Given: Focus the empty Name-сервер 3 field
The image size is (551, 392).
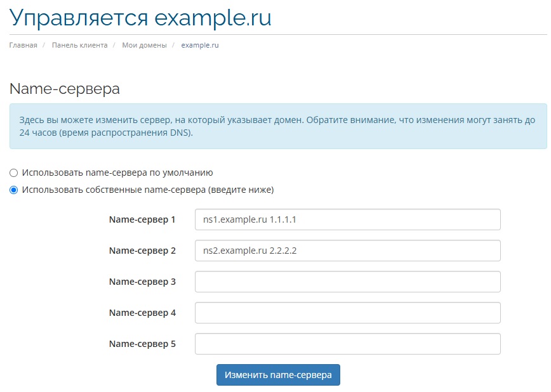Looking at the screenshot, I should pos(347,282).
